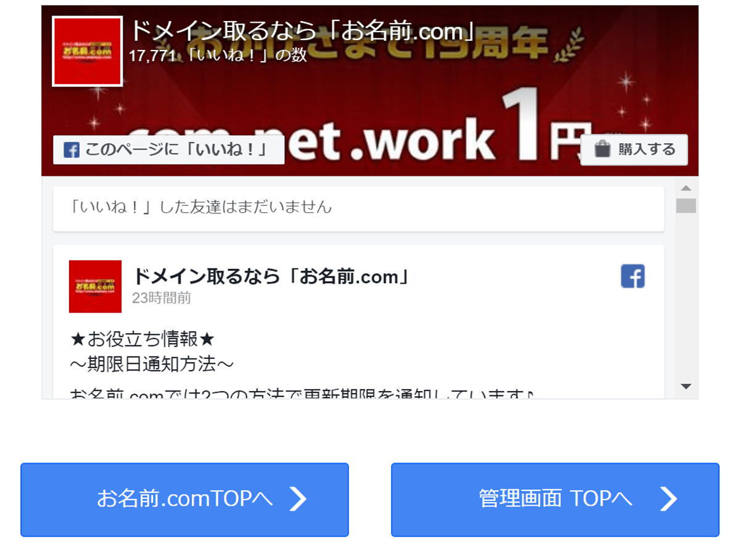Open the 23時間前 post timestamp
740x560 pixels.
click(x=162, y=299)
